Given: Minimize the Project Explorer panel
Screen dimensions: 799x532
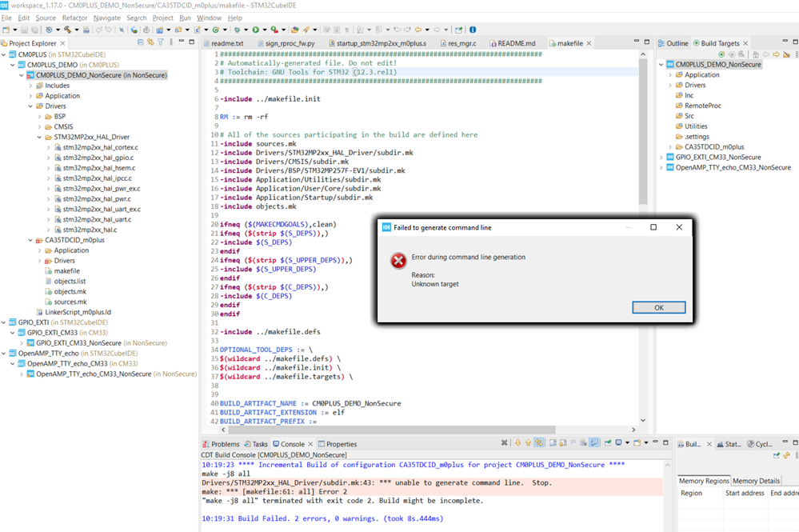Looking at the screenshot, I should tap(181, 42).
